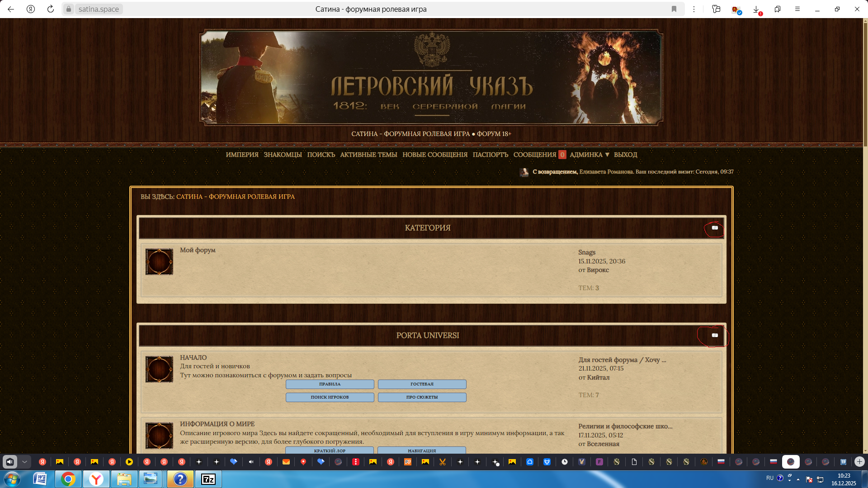Open АКТИВНЫЕ ТЕМЫ in navigation menu
Screen dimensions: 868x488
368,155
